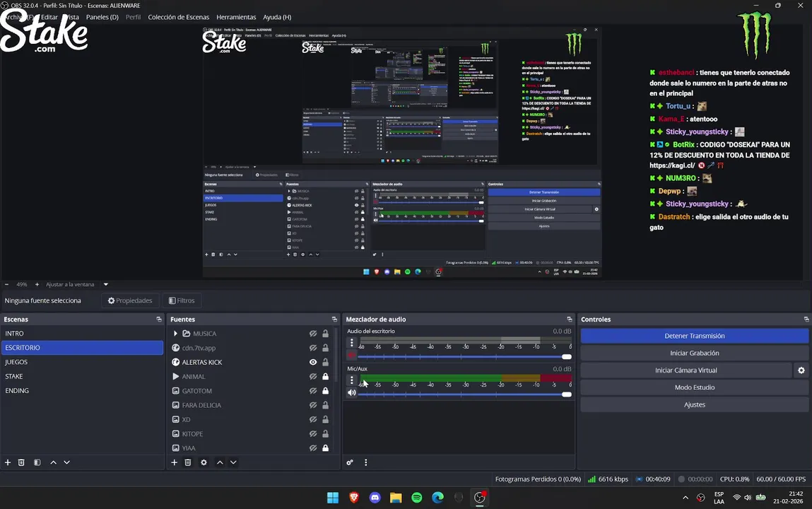Open options dots for Audio del escritorio
812x509 pixels.
pyautogui.click(x=352, y=342)
